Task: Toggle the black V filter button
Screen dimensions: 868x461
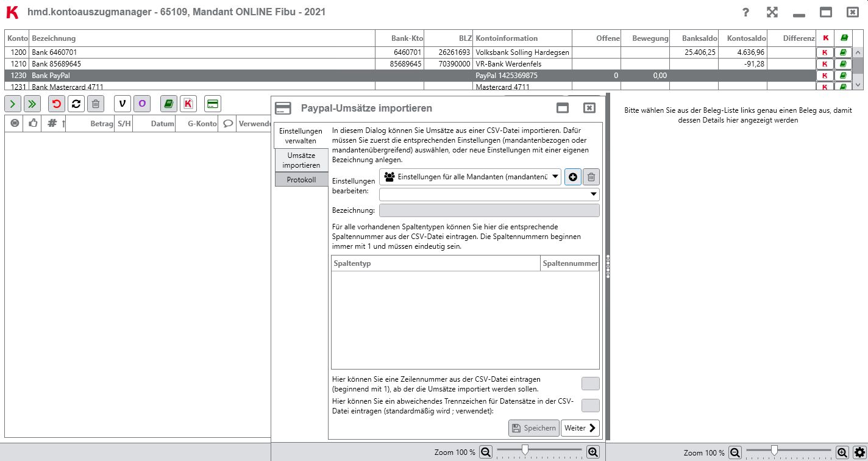Action: [123, 104]
